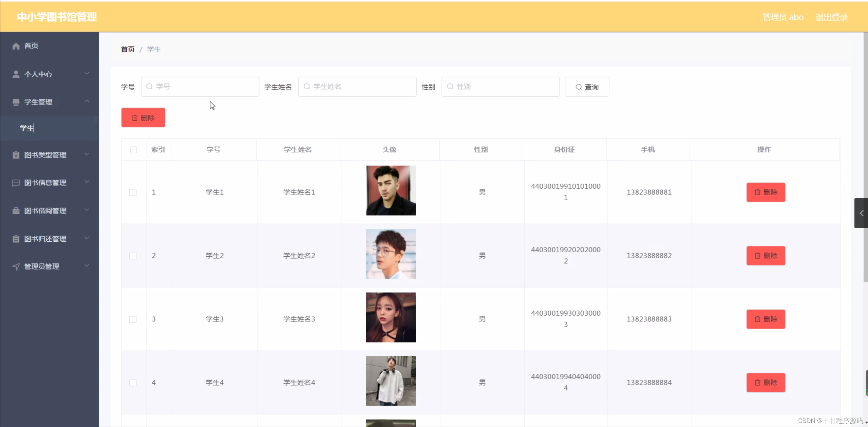
Task: Click the home icon beside 首页
Action: click(x=16, y=46)
